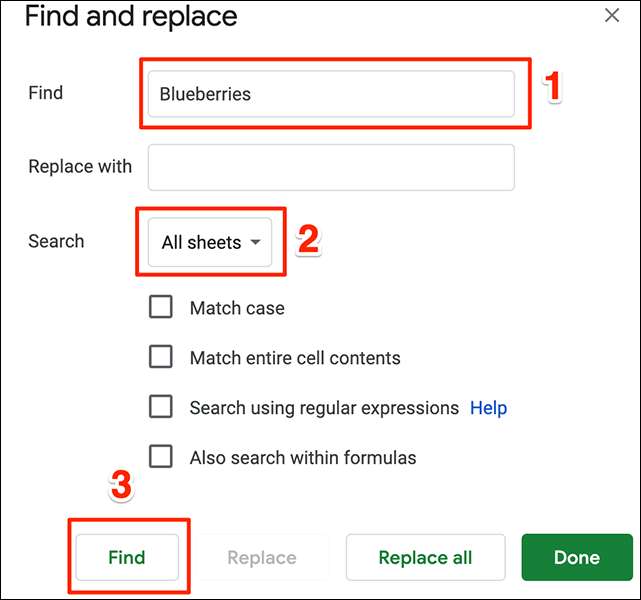The image size is (641, 600).
Task: Click the Find field containing Blueberries
Action: point(331,94)
